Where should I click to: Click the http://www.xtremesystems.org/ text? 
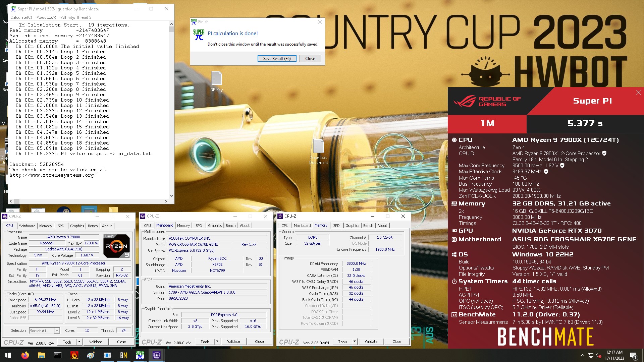click(53, 175)
